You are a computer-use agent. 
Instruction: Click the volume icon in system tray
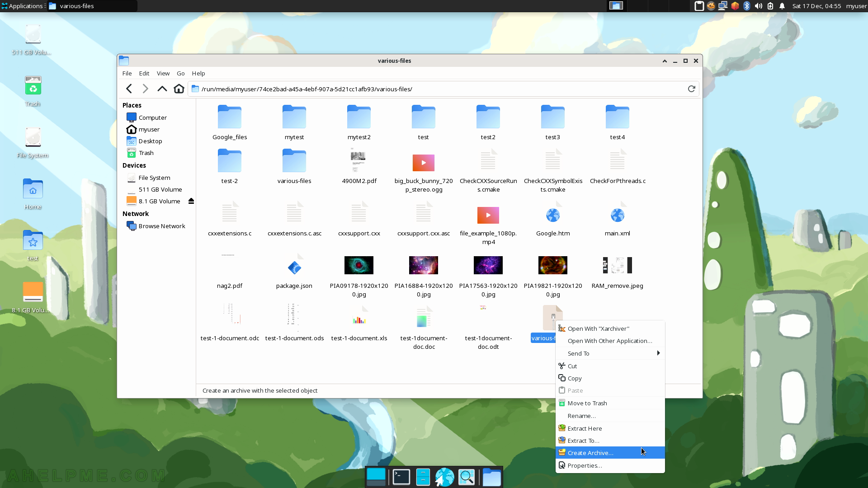point(759,6)
